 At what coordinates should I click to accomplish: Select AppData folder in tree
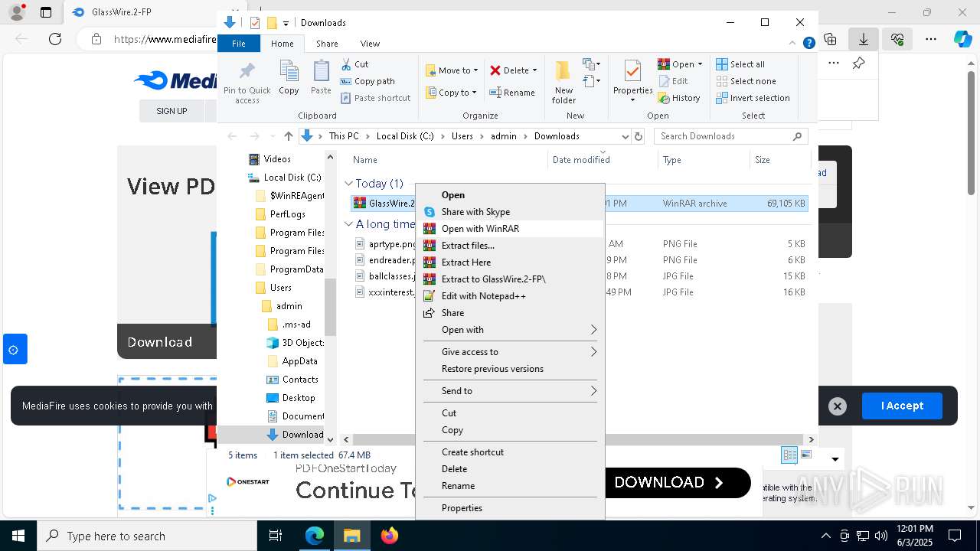point(299,361)
